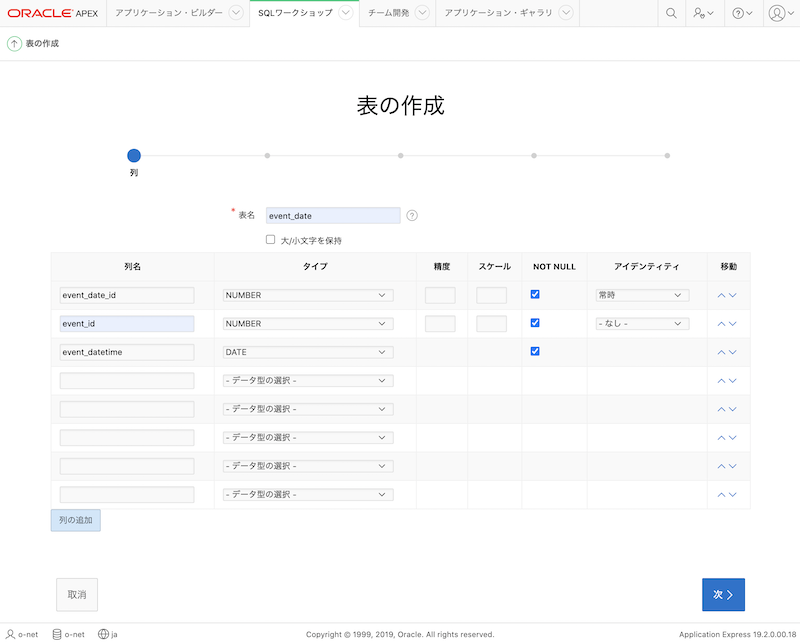Open type dropdown for event_id

(308, 324)
